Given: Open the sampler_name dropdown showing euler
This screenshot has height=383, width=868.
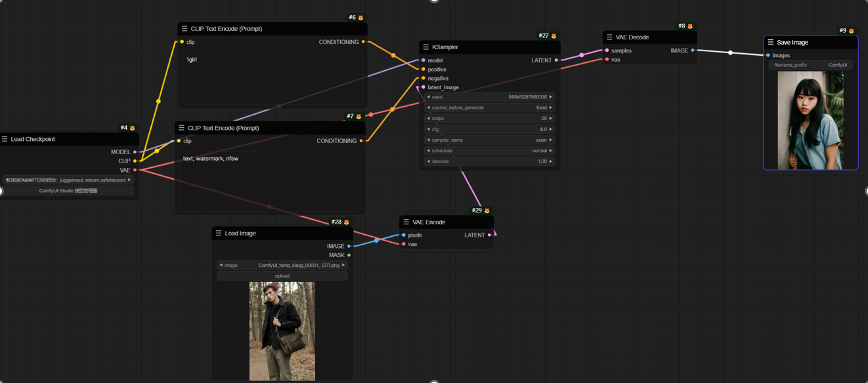Looking at the screenshot, I should [489, 140].
